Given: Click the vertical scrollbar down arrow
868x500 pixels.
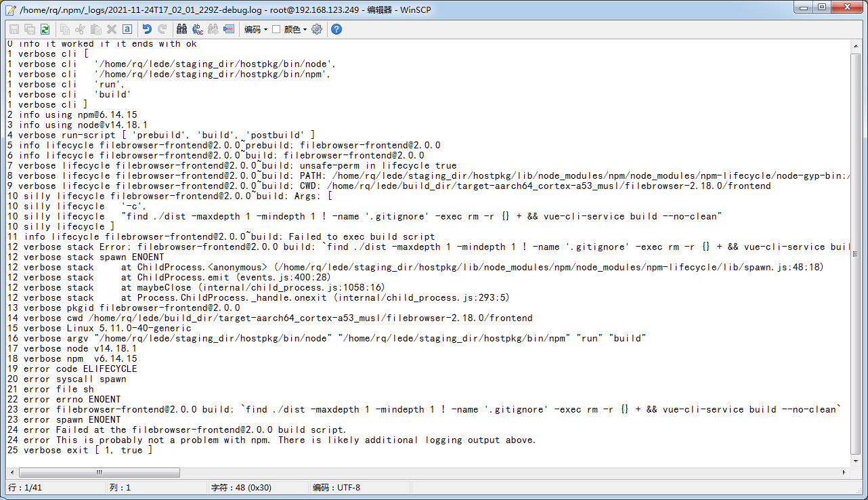Looking at the screenshot, I should (x=856, y=461).
